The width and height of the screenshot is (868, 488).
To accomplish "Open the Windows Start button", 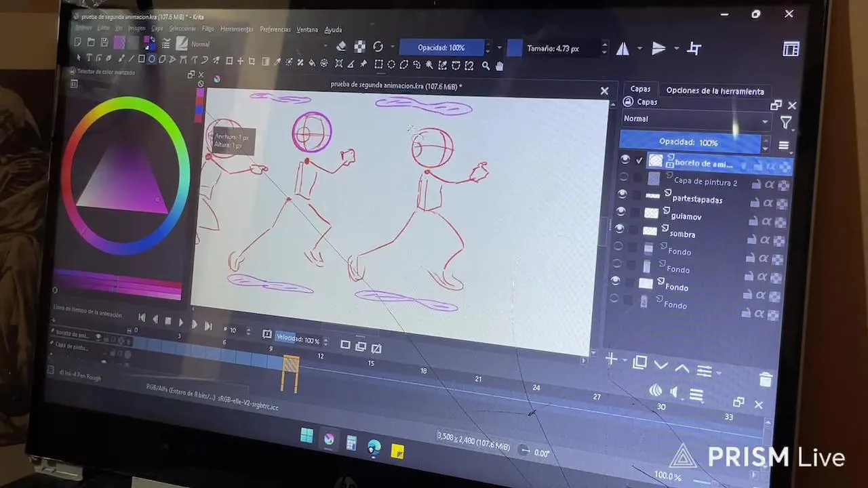I will pyautogui.click(x=307, y=436).
